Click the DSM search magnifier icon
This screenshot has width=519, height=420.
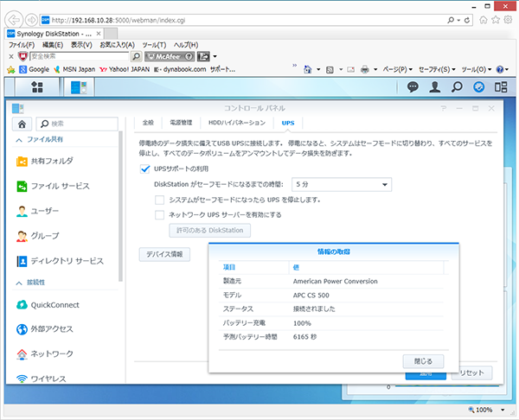click(457, 87)
